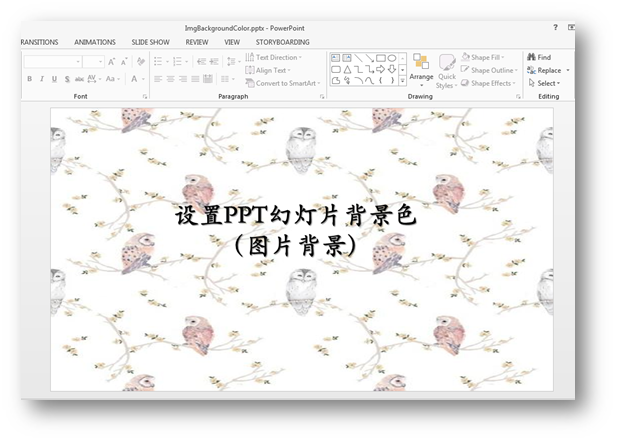
Task: Click Increase List Level icon
Action: point(214,61)
